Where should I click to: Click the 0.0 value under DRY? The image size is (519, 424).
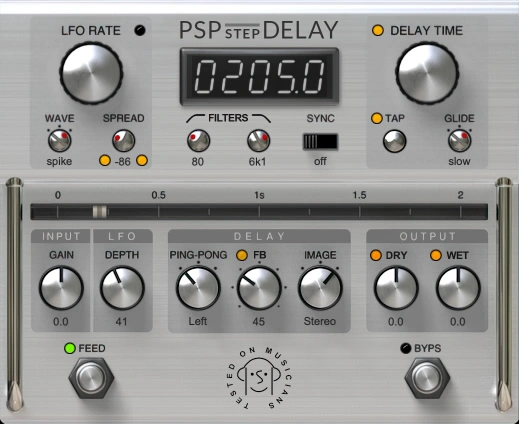coord(396,322)
